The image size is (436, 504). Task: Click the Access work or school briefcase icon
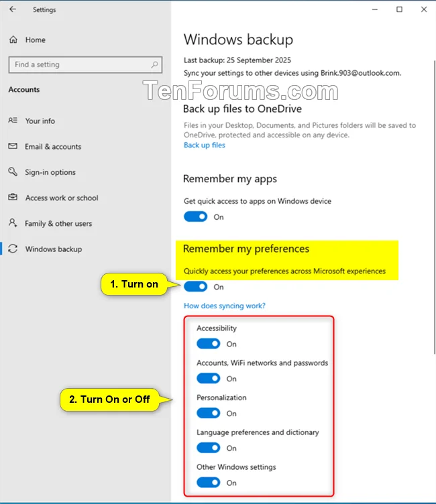click(13, 197)
